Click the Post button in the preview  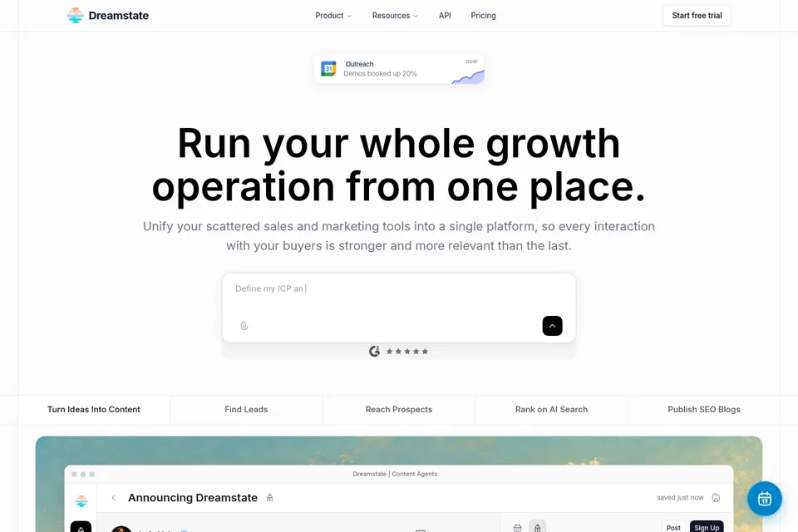(673, 527)
